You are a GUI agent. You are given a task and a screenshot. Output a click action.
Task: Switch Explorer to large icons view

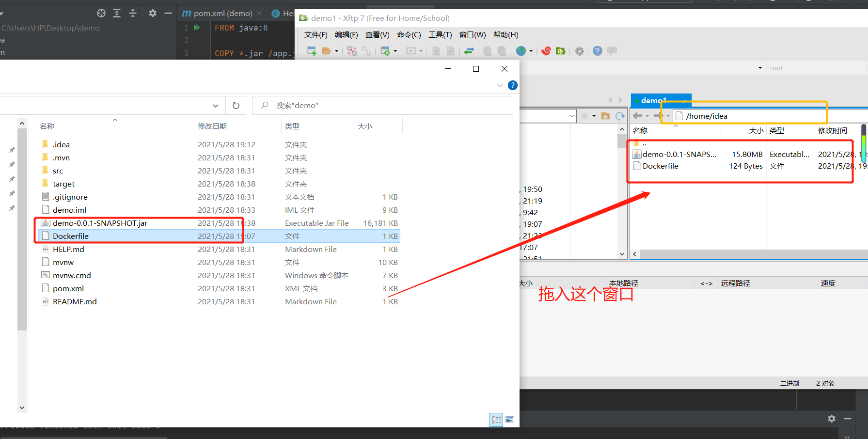click(510, 420)
